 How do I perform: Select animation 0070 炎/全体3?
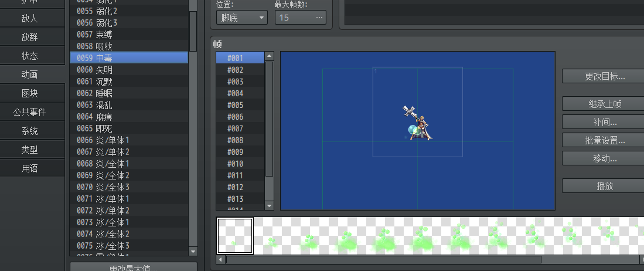click(129, 187)
